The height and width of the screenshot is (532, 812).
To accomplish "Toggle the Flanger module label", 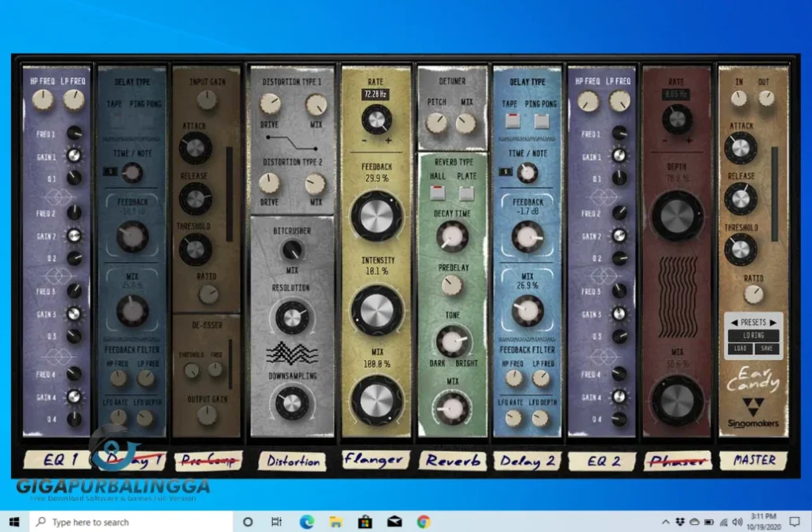I will [376, 460].
